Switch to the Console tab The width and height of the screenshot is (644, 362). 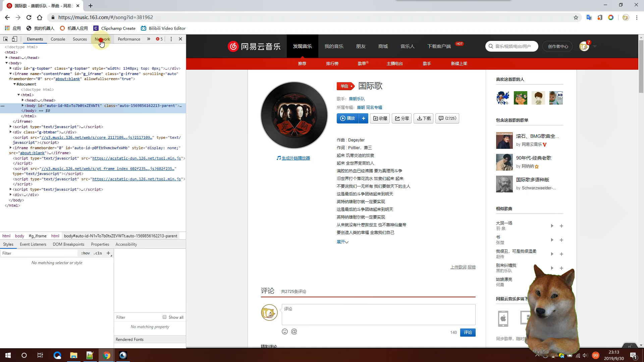click(58, 39)
